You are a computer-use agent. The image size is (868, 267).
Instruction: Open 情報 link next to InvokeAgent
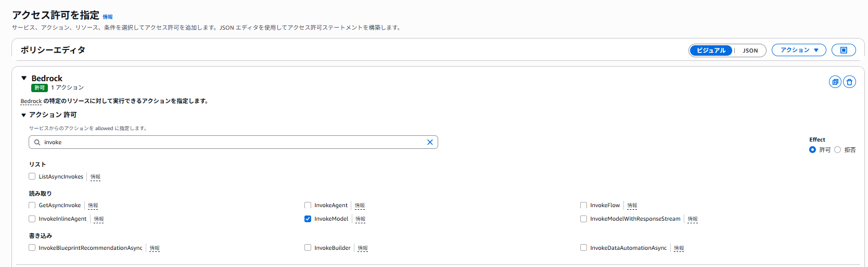(x=360, y=206)
